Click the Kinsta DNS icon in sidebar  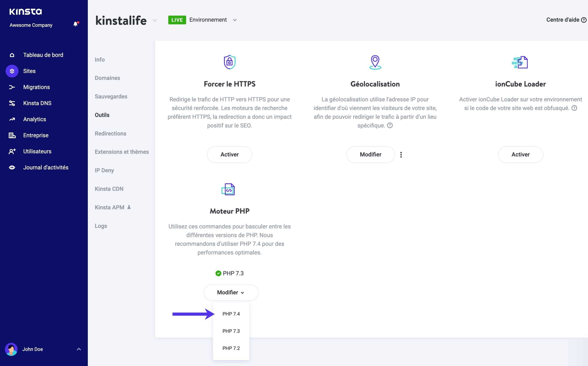[x=11, y=103]
